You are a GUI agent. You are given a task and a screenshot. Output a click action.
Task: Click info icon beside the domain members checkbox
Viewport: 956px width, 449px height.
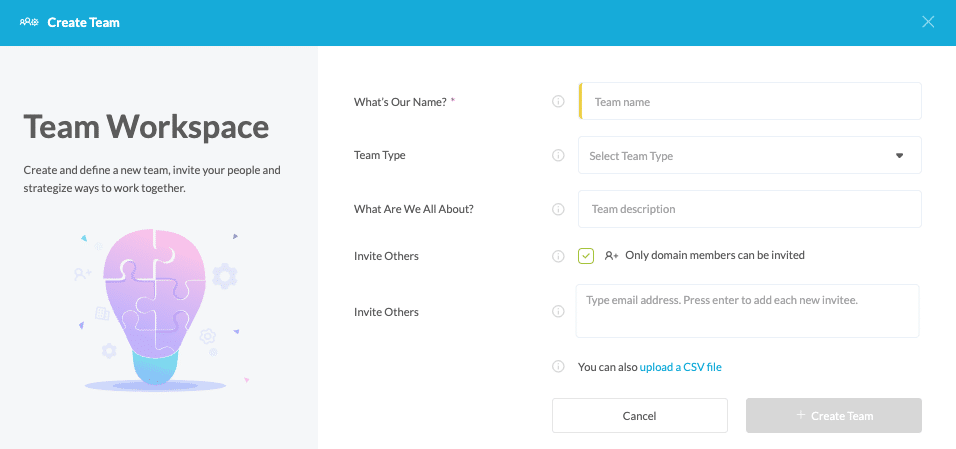point(558,256)
